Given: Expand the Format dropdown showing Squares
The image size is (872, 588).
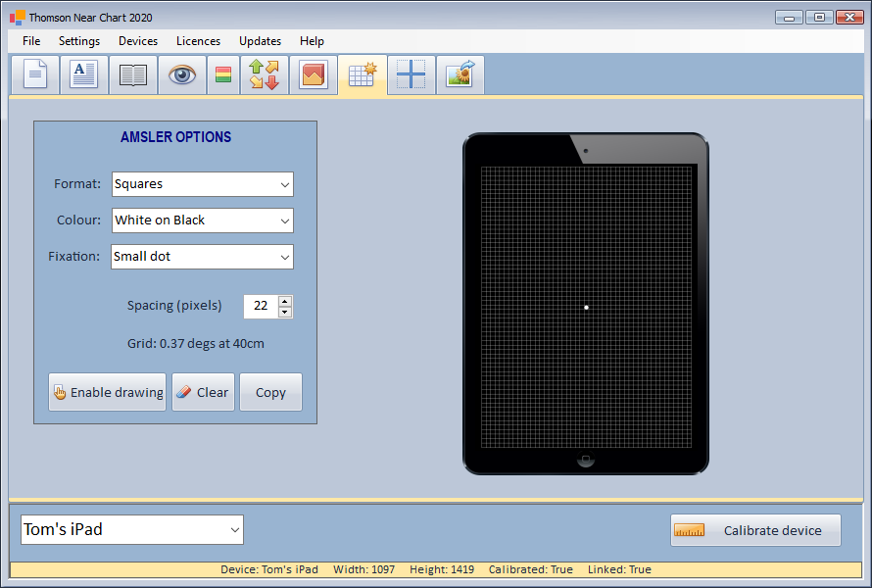Looking at the screenshot, I should [x=203, y=184].
